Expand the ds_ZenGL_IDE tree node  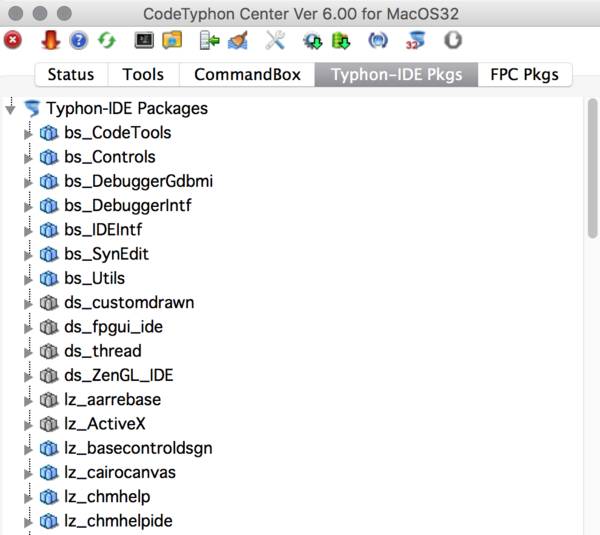tap(28, 377)
